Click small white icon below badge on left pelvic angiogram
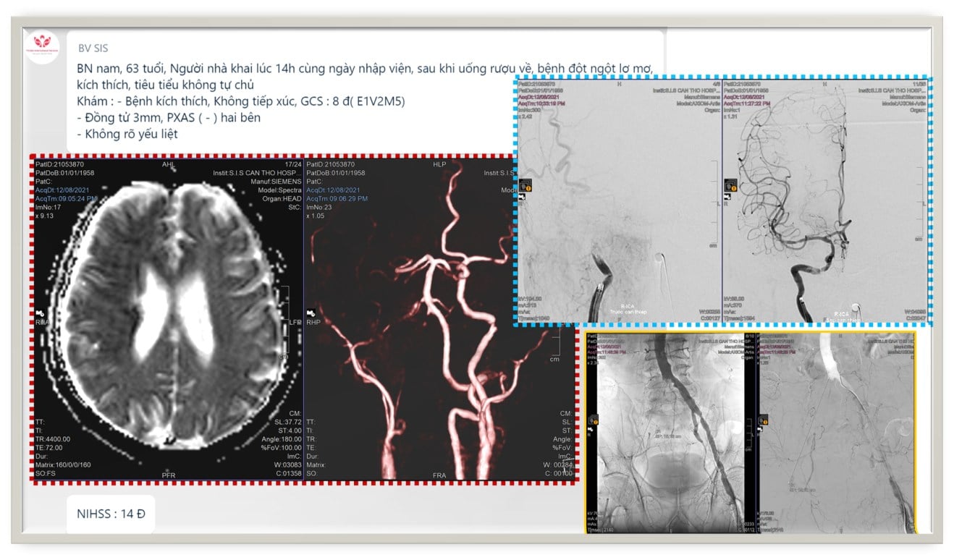954x560 pixels. tap(591, 430)
